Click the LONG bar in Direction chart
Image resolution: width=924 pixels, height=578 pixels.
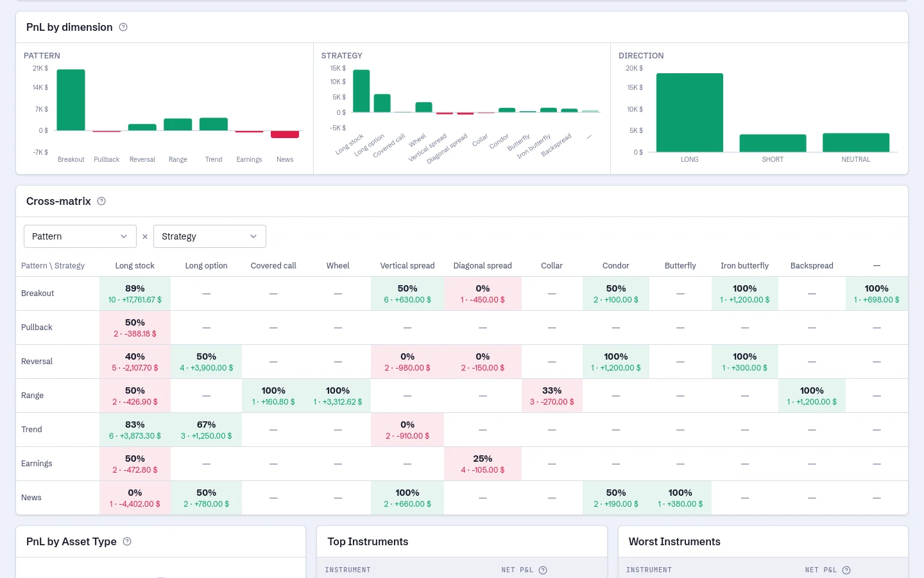[x=690, y=113]
